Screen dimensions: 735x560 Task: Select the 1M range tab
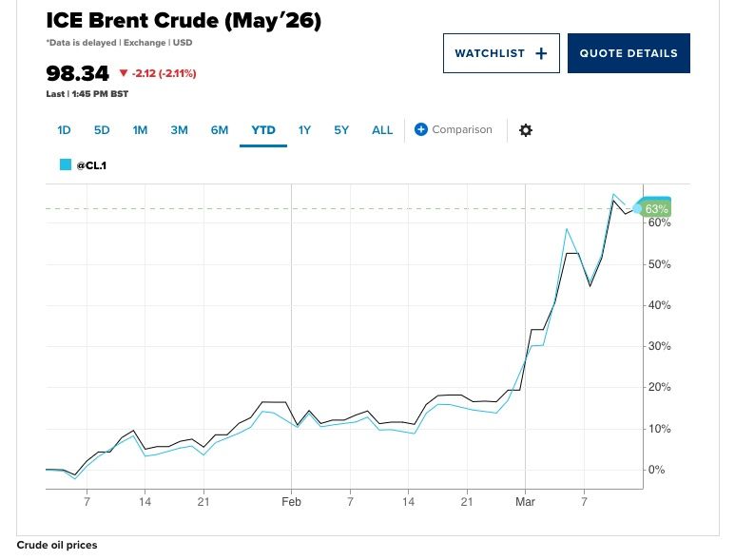(140, 130)
